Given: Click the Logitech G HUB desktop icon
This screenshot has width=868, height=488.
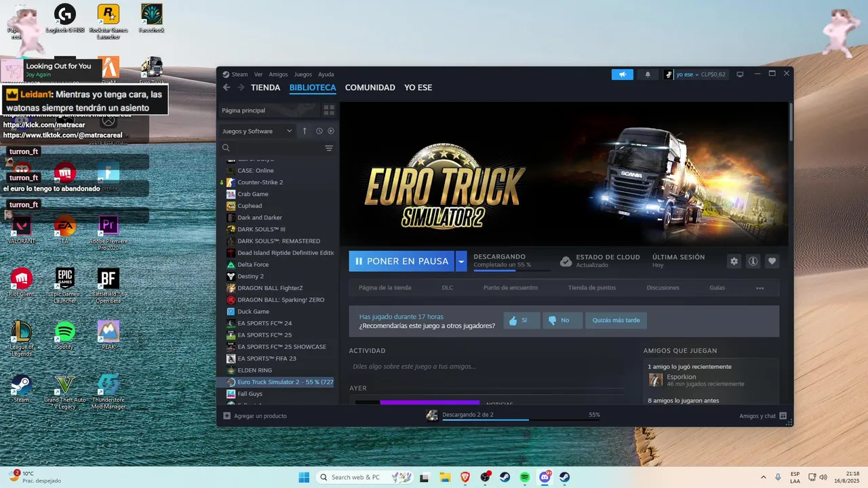Looking at the screenshot, I should pyautogui.click(x=65, y=18).
